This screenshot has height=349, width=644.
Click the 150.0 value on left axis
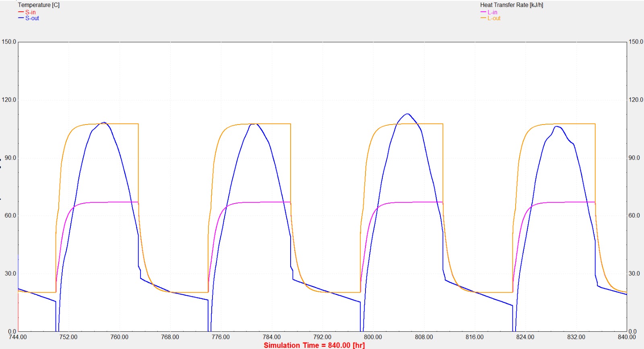9,42
